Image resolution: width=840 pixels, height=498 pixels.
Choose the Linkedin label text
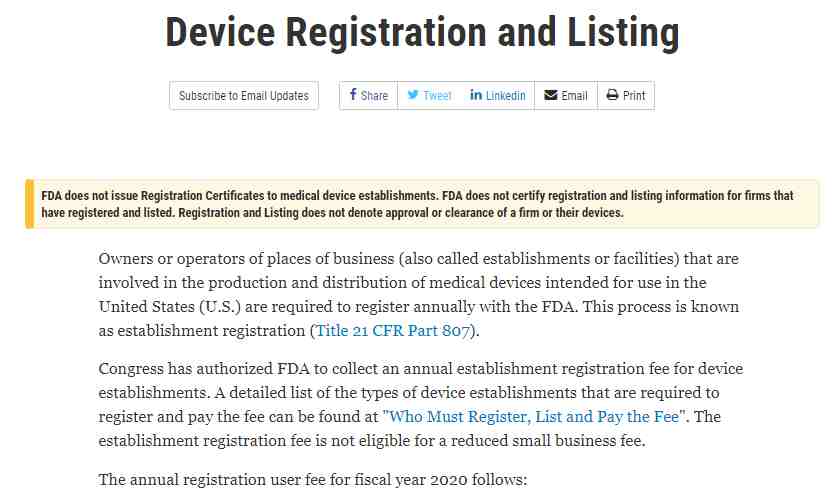click(505, 96)
